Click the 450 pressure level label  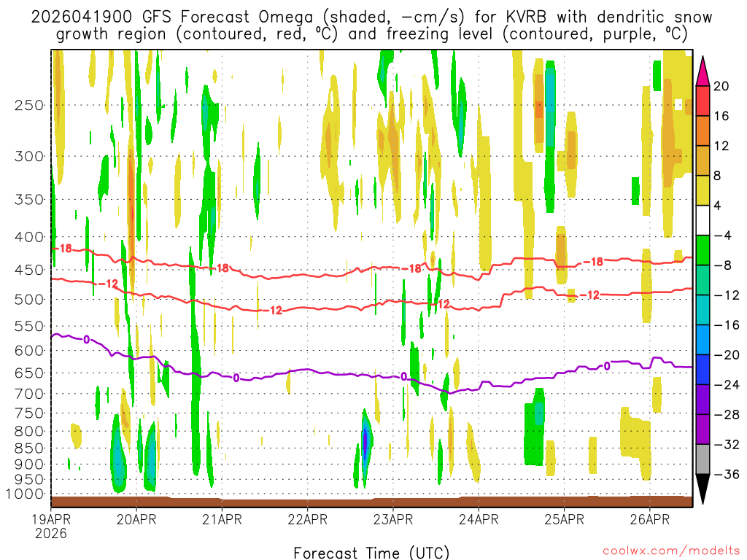tap(29, 270)
